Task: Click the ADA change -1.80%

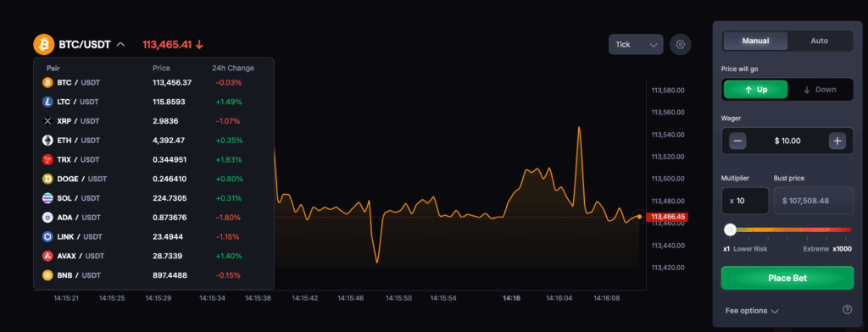Action: click(x=229, y=218)
